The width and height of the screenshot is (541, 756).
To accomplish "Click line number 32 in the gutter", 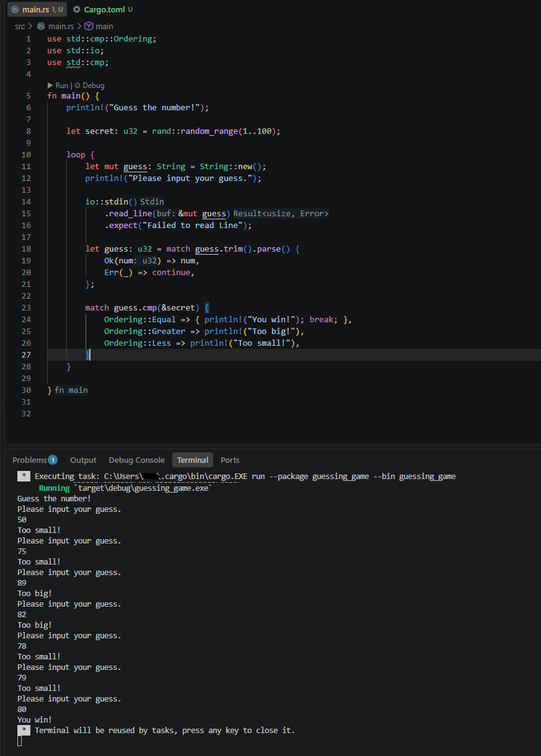I will click(x=26, y=414).
